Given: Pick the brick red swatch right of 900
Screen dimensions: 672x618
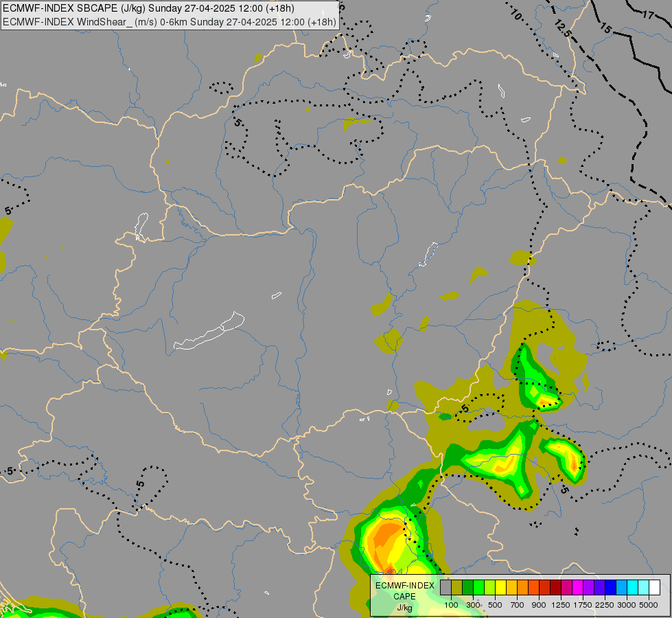Looking at the screenshot, I should click(545, 588).
